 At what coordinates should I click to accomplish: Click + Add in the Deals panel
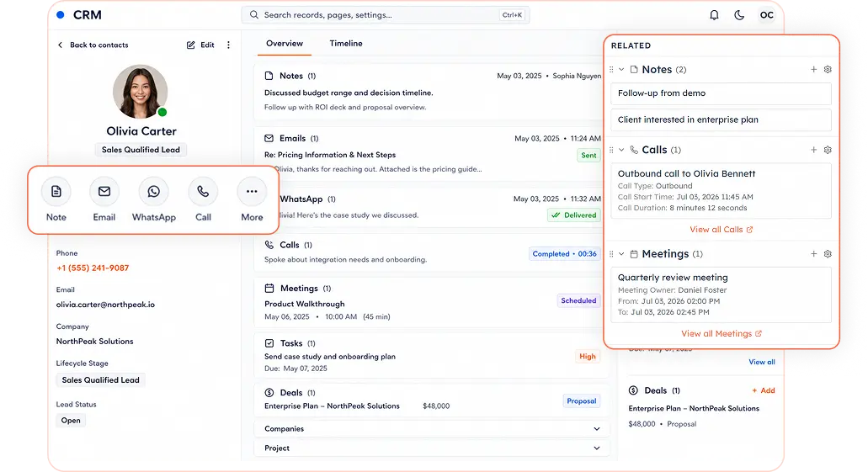coord(764,390)
